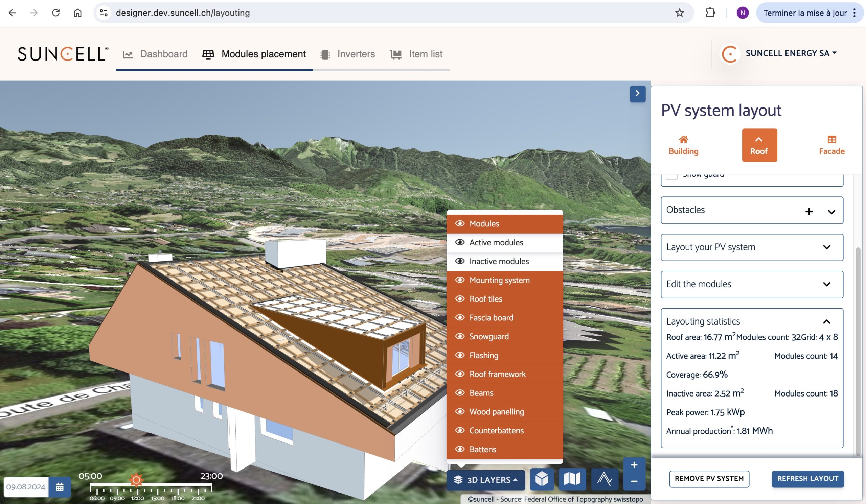The image size is (866, 504).
Task: Hide the Active modules layer
Action: pos(460,242)
